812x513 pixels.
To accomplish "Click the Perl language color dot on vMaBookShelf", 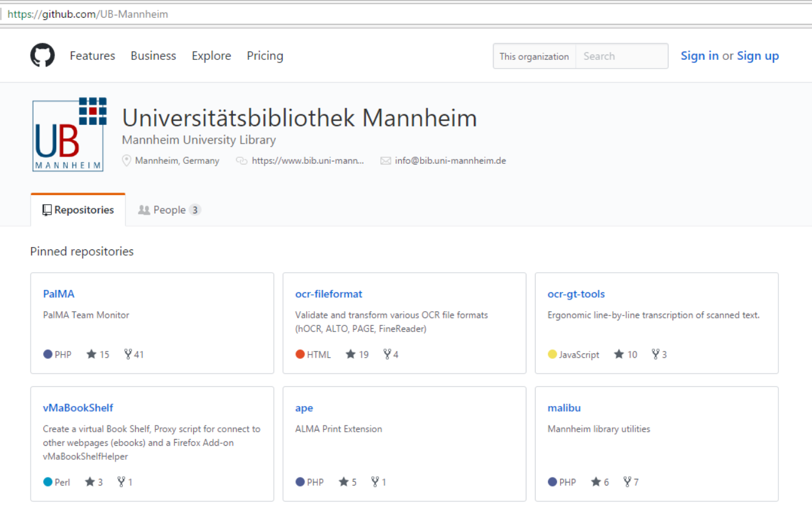I will coord(48,482).
